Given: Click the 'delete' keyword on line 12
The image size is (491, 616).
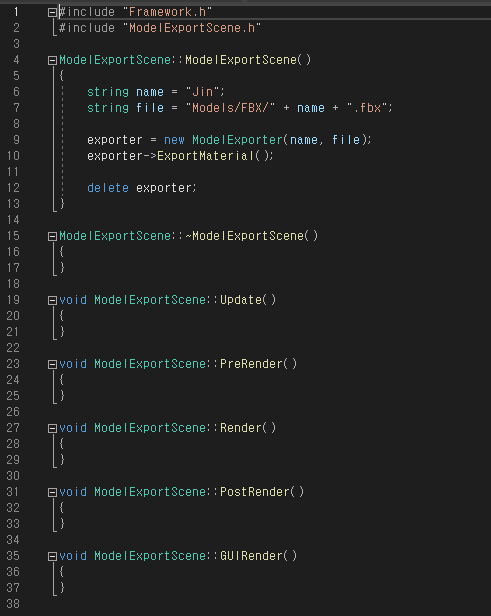Looking at the screenshot, I should coord(108,188).
